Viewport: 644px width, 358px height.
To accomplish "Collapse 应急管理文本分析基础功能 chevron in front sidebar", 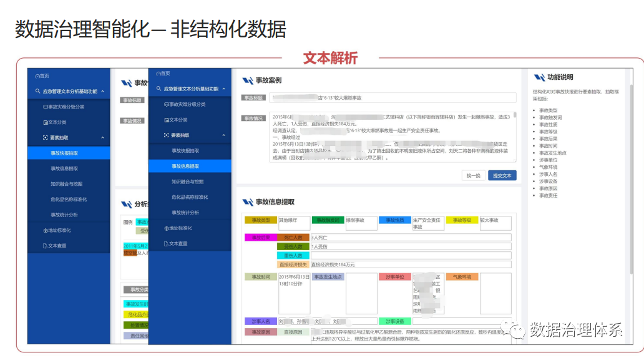I will (x=224, y=89).
